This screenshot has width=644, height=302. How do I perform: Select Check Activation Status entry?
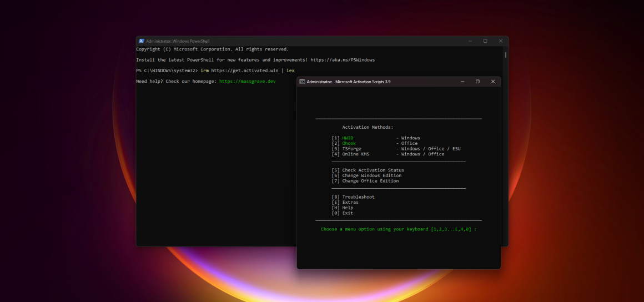click(x=373, y=170)
